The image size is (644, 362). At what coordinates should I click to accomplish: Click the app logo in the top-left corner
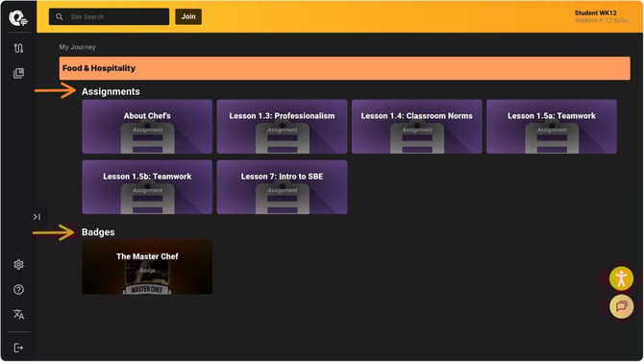[x=18, y=18]
